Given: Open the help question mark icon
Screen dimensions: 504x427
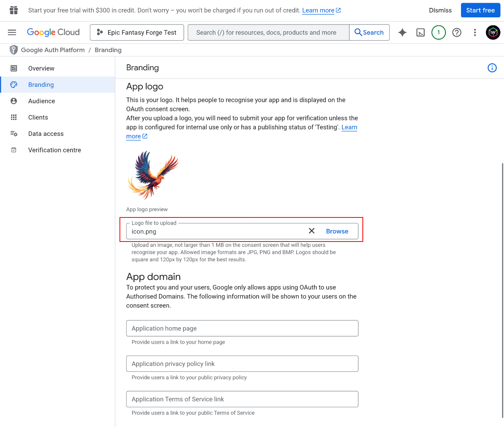Looking at the screenshot, I should 457,32.
